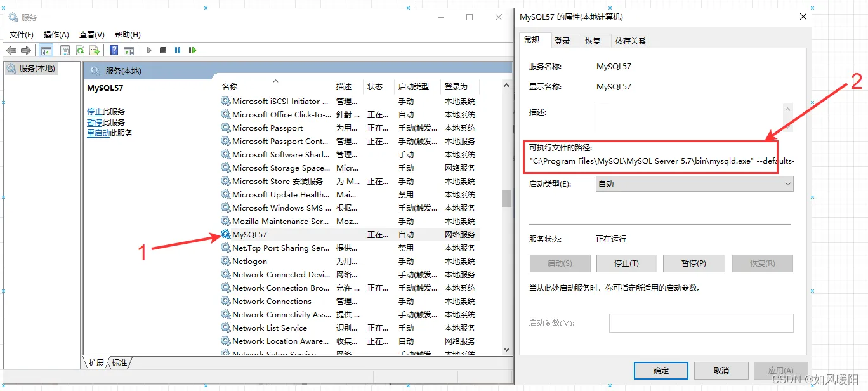
Task: Click the 取消 button
Action: point(721,371)
